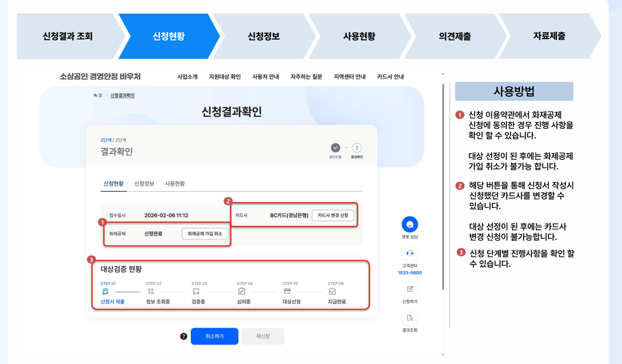Click the STEP 02 정보 조회중 icon
622x364 pixels.
[x=151, y=292]
